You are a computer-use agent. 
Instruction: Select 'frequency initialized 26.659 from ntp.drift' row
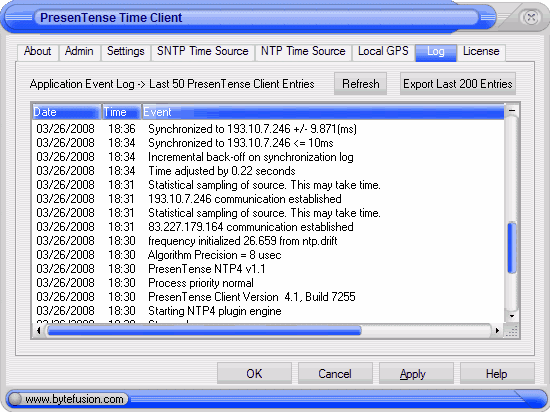(268, 241)
